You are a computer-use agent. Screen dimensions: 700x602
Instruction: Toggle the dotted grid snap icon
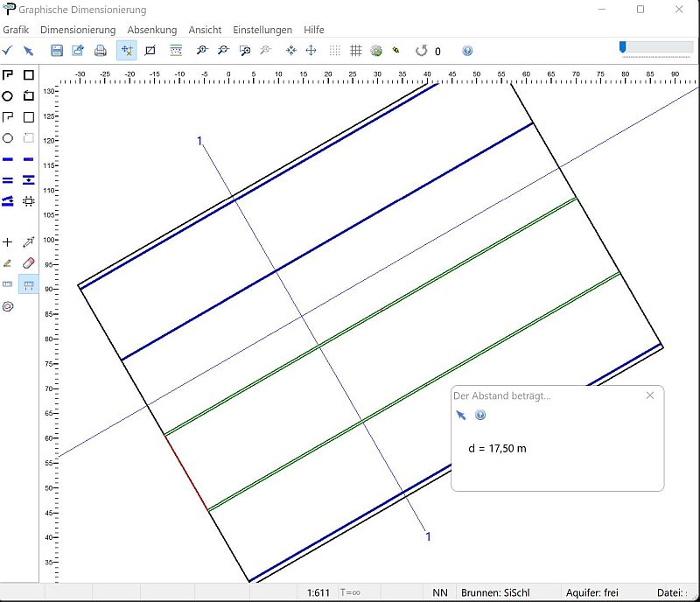[334, 51]
